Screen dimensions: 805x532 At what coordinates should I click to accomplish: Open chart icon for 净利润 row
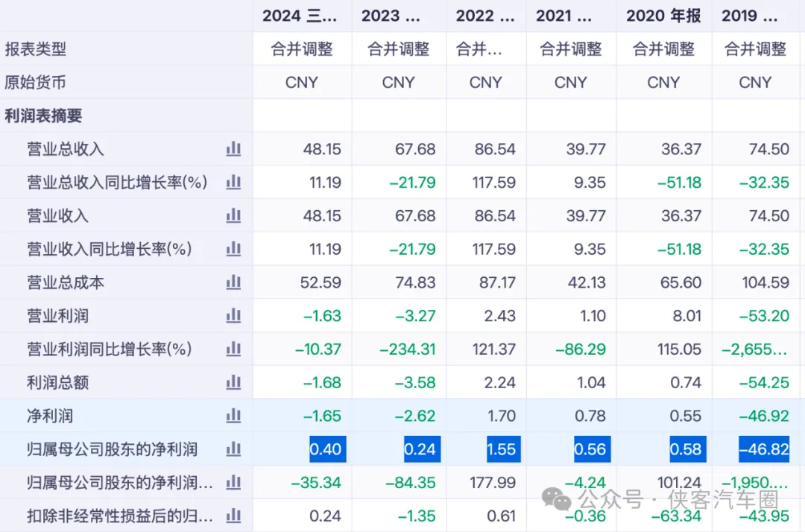coord(233,416)
